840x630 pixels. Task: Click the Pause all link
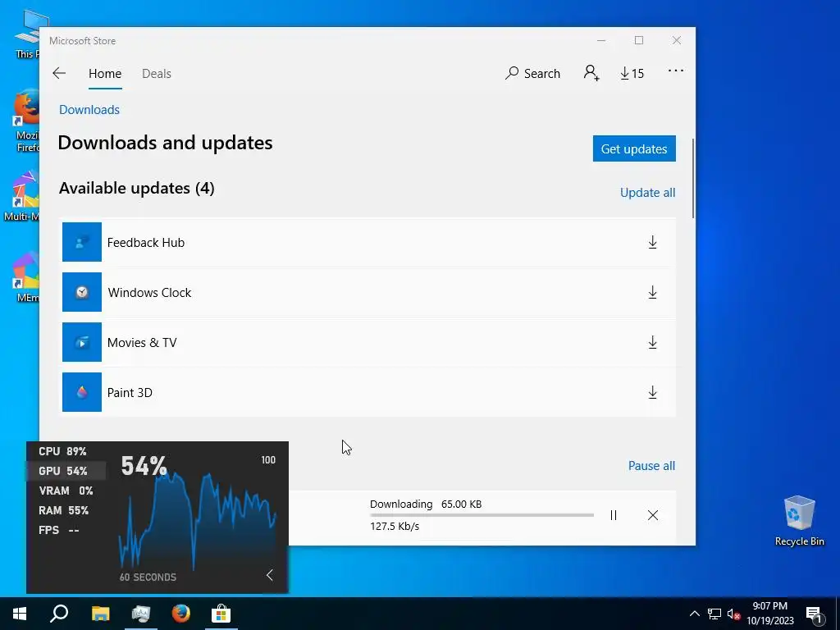[x=651, y=466]
